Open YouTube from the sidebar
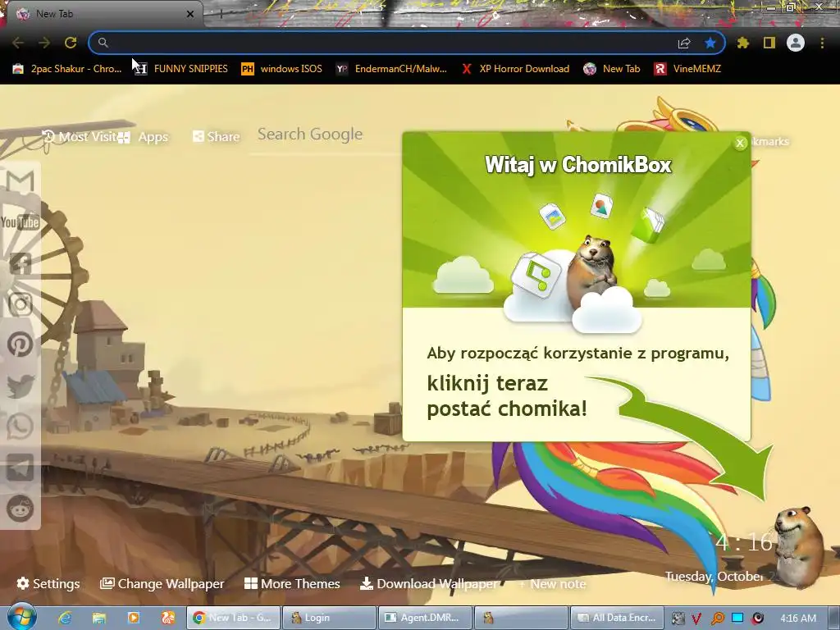Screen dimensions: 840x630 pos(21,221)
